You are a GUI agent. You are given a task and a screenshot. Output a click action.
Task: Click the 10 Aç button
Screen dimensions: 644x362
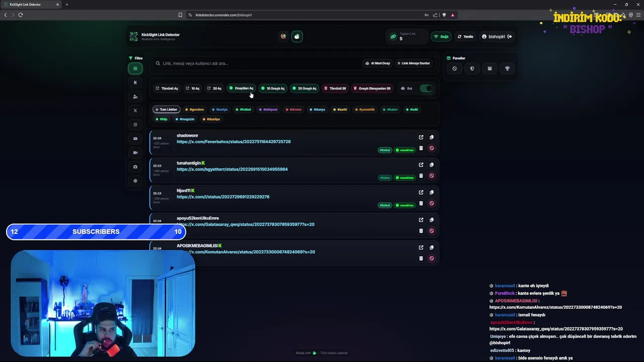tap(193, 88)
